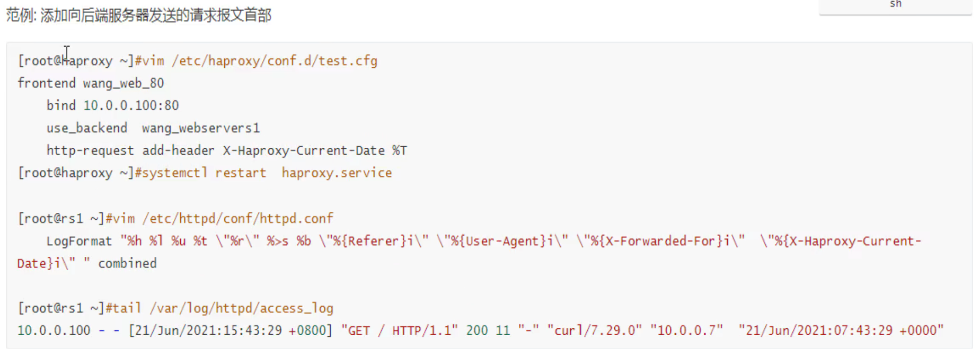
Task: Click the example heading about request headers
Action: (x=139, y=15)
